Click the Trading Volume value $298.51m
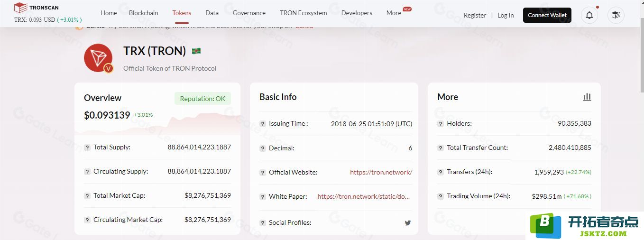Image resolution: width=644 pixels, height=240 pixels. click(x=547, y=196)
